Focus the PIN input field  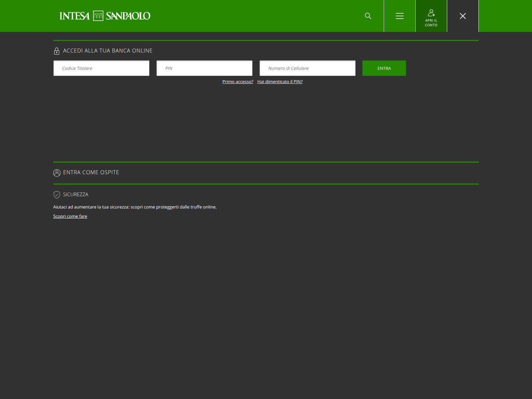tap(204, 68)
